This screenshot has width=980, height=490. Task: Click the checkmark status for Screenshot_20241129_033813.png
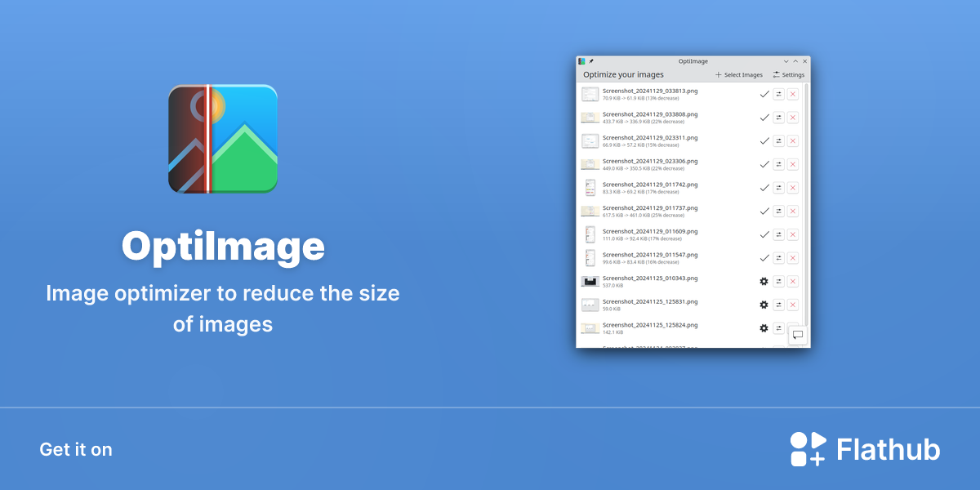pyautogui.click(x=764, y=94)
